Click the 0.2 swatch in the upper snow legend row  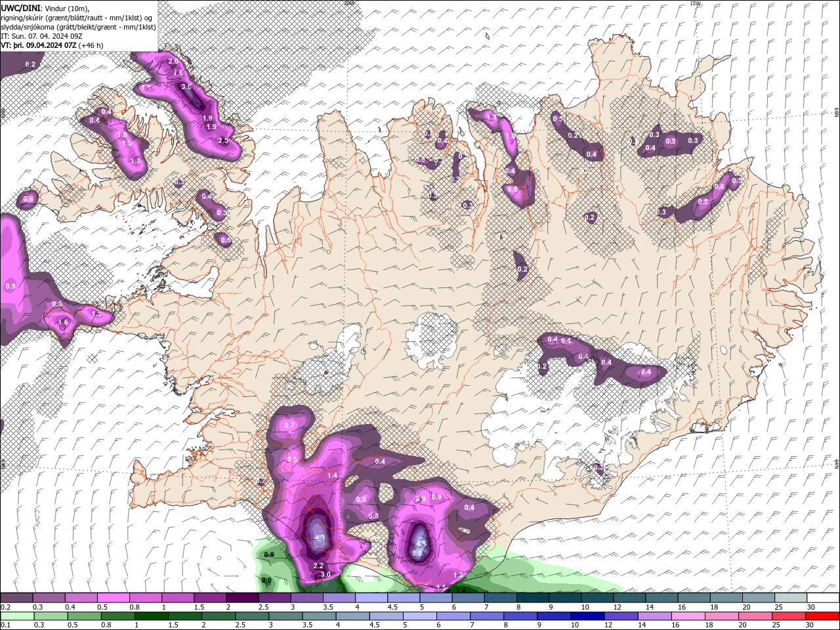pyautogui.click(x=16, y=598)
